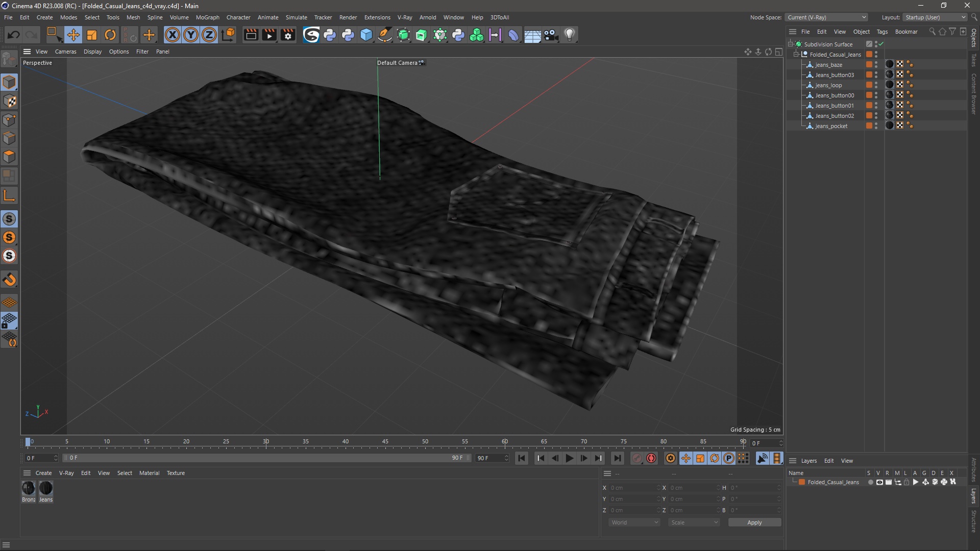Select jeans_pocket object in tree
Image resolution: width=980 pixels, height=551 pixels.
[x=831, y=126]
